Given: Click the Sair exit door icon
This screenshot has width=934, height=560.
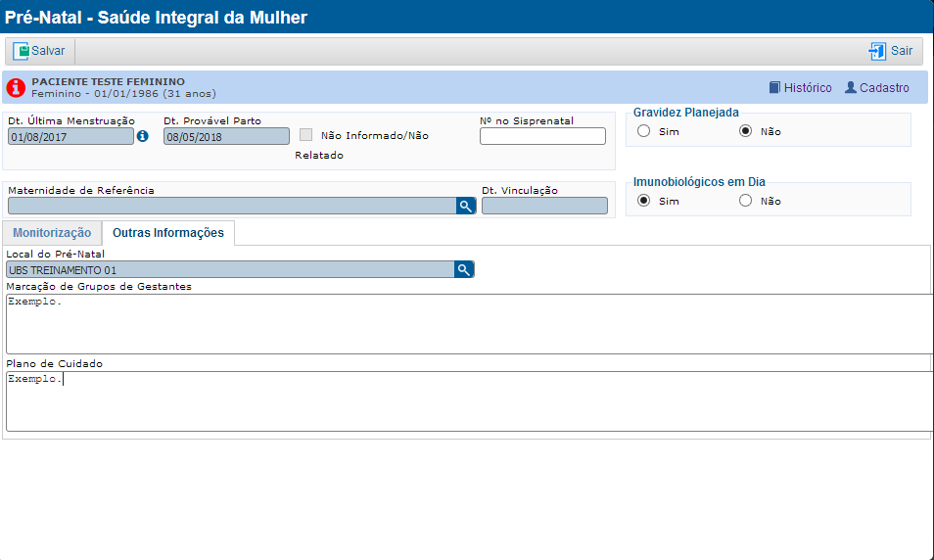Looking at the screenshot, I should tap(877, 51).
